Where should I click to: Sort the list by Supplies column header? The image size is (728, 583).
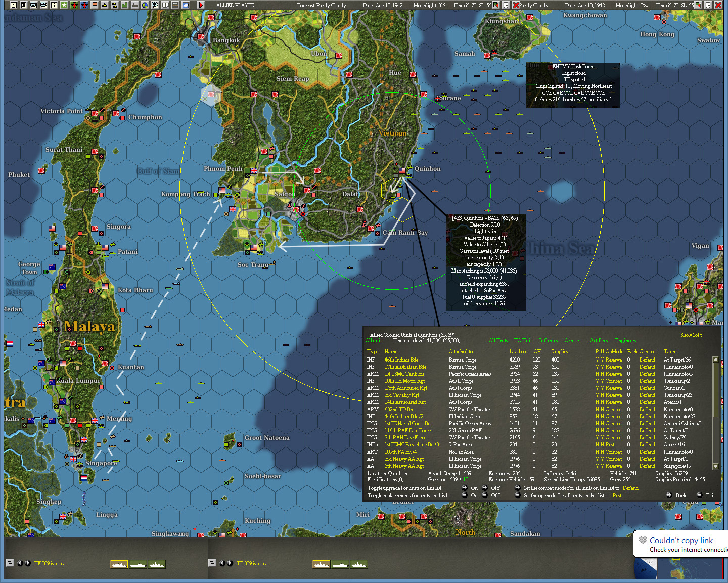click(x=559, y=352)
